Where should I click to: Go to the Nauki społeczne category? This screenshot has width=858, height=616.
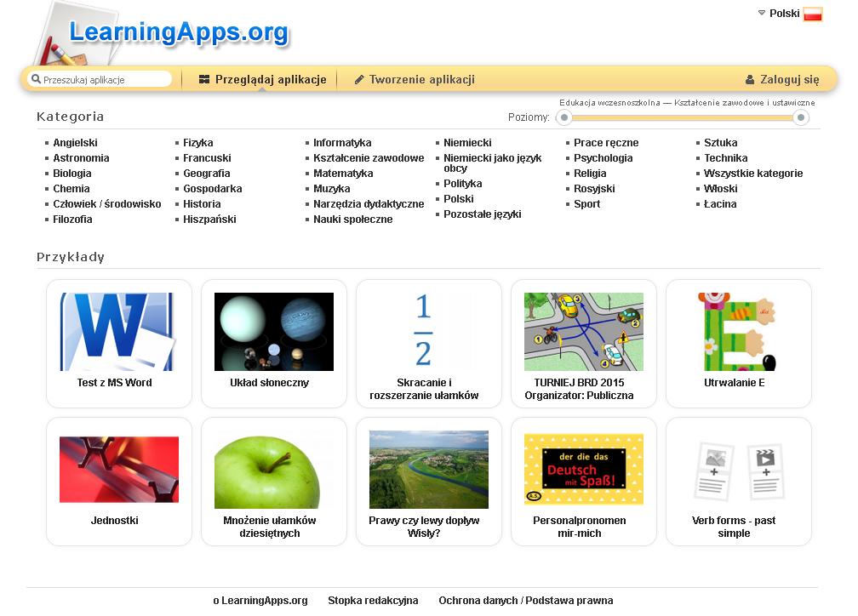tap(353, 219)
